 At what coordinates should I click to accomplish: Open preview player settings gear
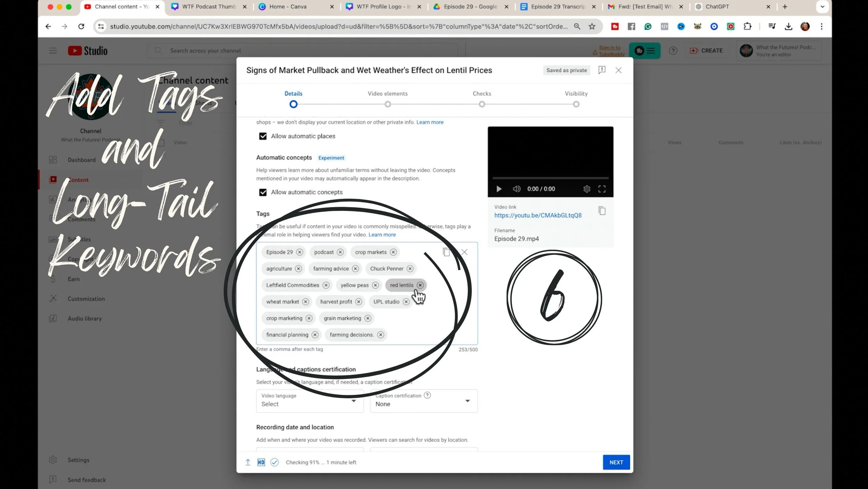(x=587, y=189)
